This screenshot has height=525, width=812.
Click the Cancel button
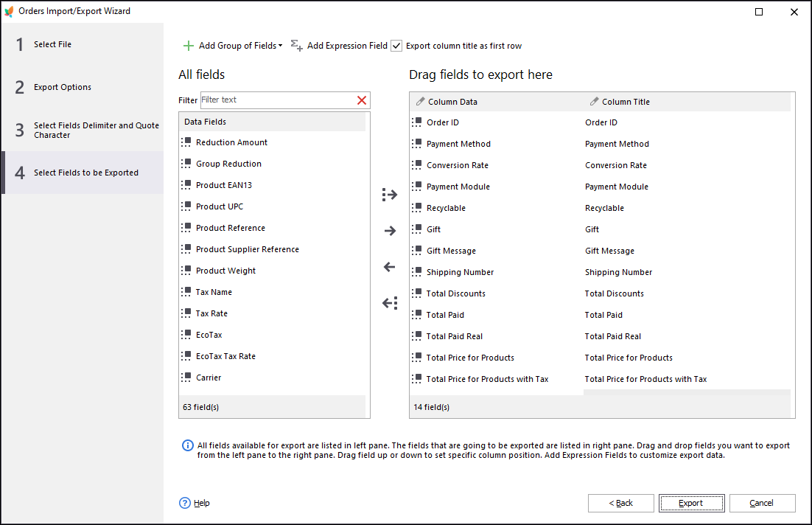(x=763, y=503)
